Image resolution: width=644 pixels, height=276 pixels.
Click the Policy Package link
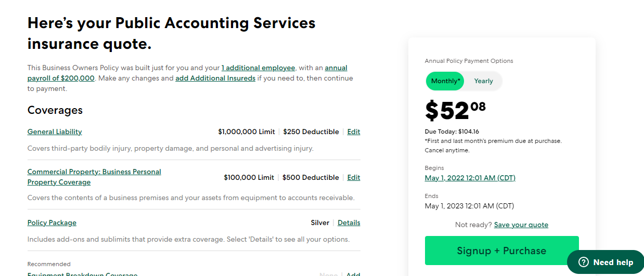tap(52, 223)
